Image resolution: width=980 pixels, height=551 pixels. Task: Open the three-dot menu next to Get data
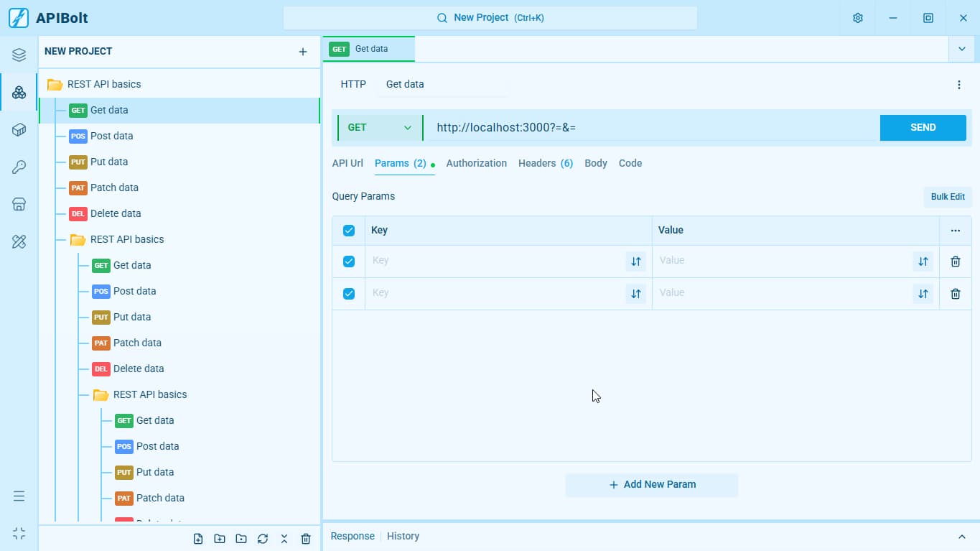click(959, 85)
